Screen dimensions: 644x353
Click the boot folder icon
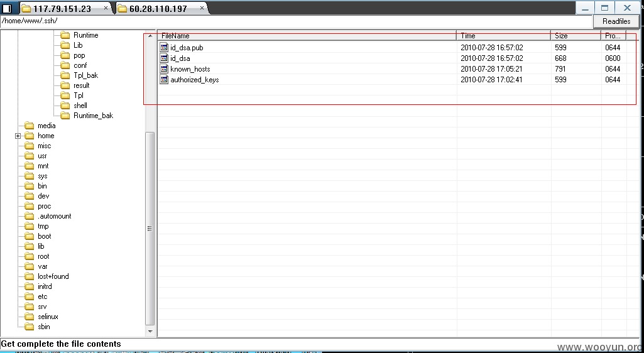tap(29, 236)
